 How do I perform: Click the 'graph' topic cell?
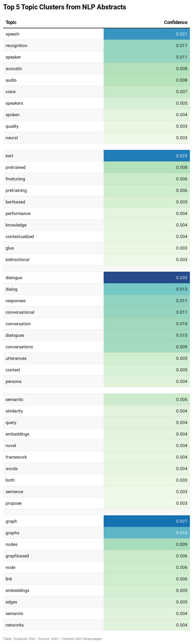click(11, 521)
